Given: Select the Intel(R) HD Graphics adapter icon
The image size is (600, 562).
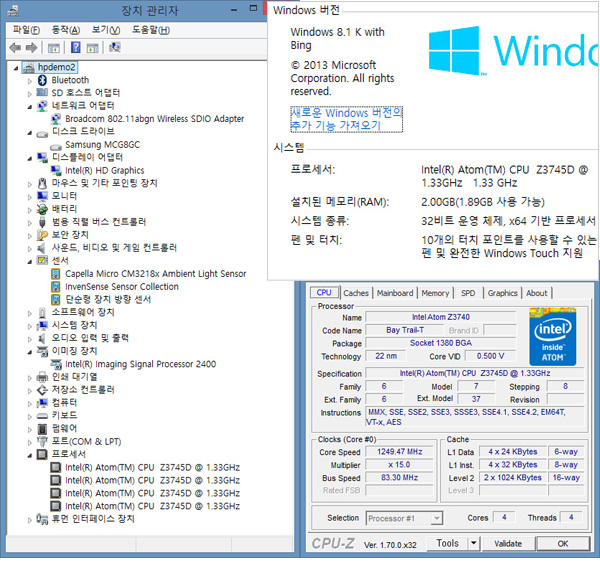Looking at the screenshot, I should 56,170.
